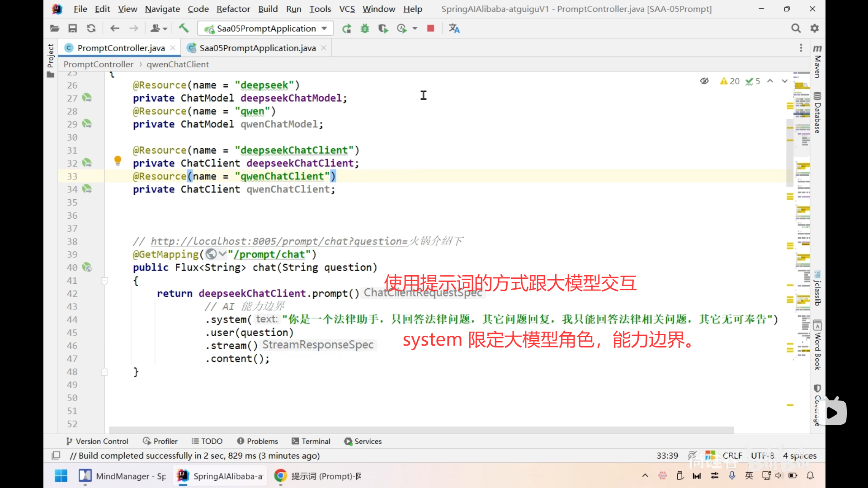Stop the running application
This screenshot has width=868, height=488.
pyautogui.click(x=430, y=28)
